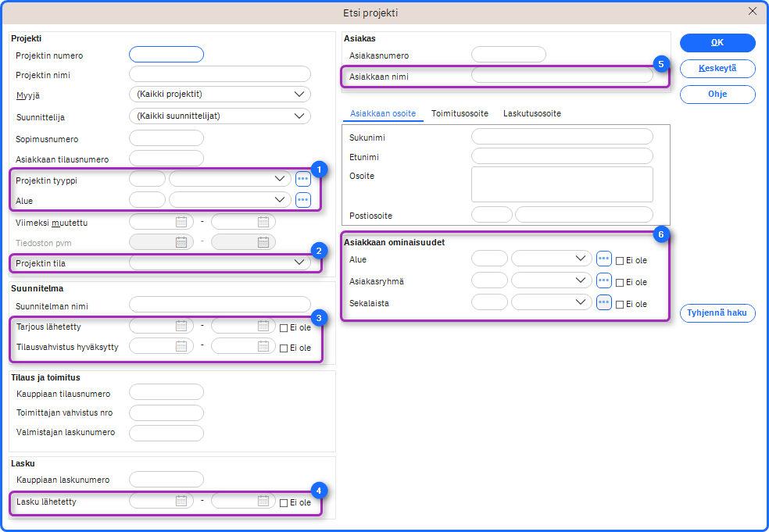Image resolution: width=769 pixels, height=532 pixels.
Task: Switch to the Asiakkaan osoite tab
Action: pos(383,113)
